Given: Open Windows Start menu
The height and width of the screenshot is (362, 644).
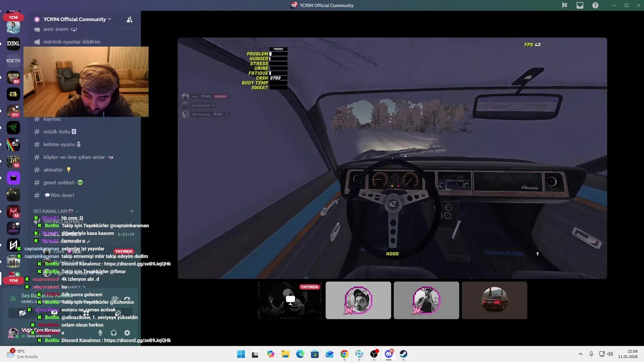Looking at the screenshot, I should [241, 354].
